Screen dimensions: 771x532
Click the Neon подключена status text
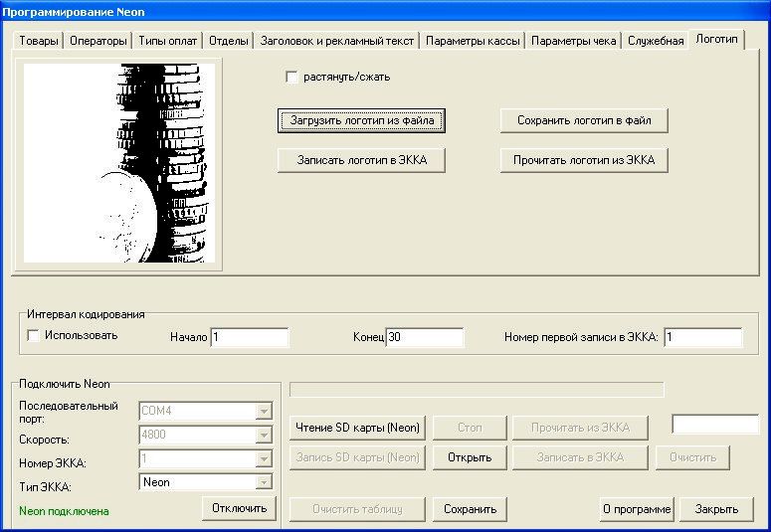(64, 511)
